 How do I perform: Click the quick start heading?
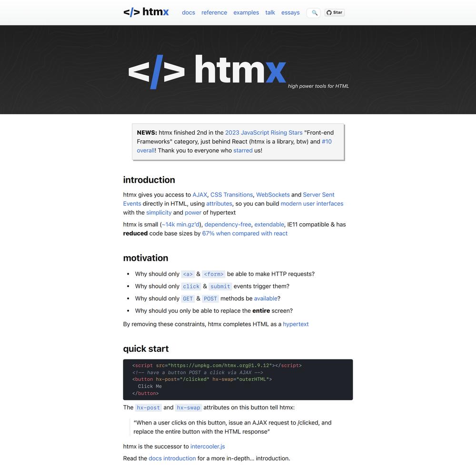[x=146, y=349]
